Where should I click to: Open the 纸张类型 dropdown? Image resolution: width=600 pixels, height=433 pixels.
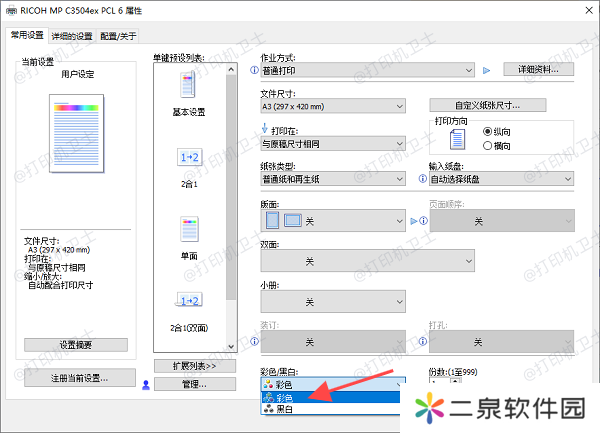tap(333, 179)
